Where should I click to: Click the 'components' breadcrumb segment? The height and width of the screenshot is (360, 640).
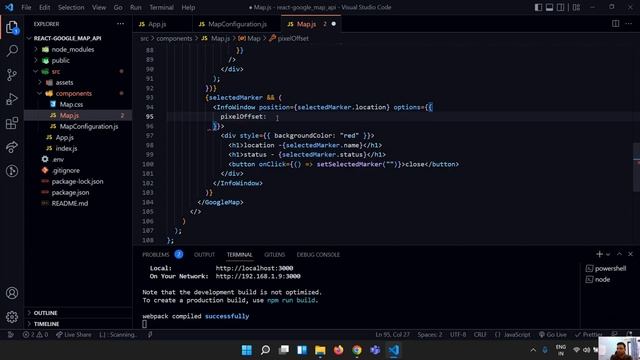[174, 38]
